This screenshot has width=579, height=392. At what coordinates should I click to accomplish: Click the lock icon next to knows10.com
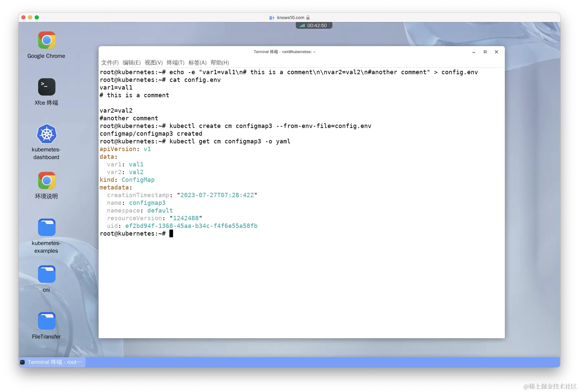point(308,17)
